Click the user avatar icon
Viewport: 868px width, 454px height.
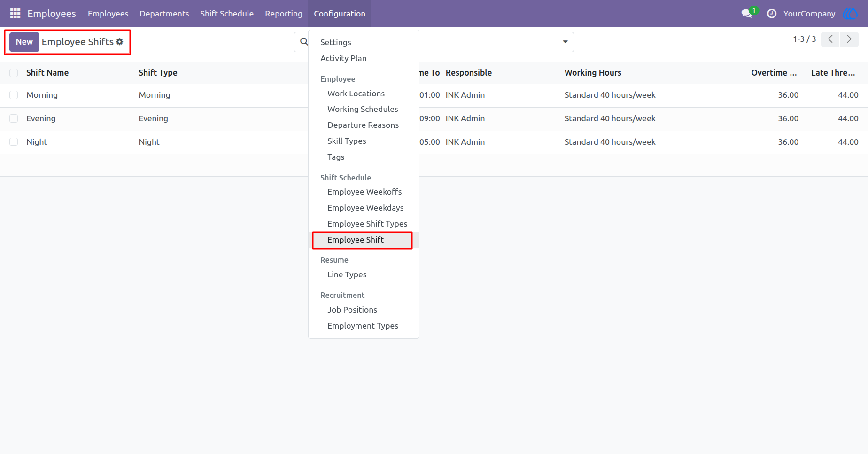pyautogui.click(x=850, y=14)
